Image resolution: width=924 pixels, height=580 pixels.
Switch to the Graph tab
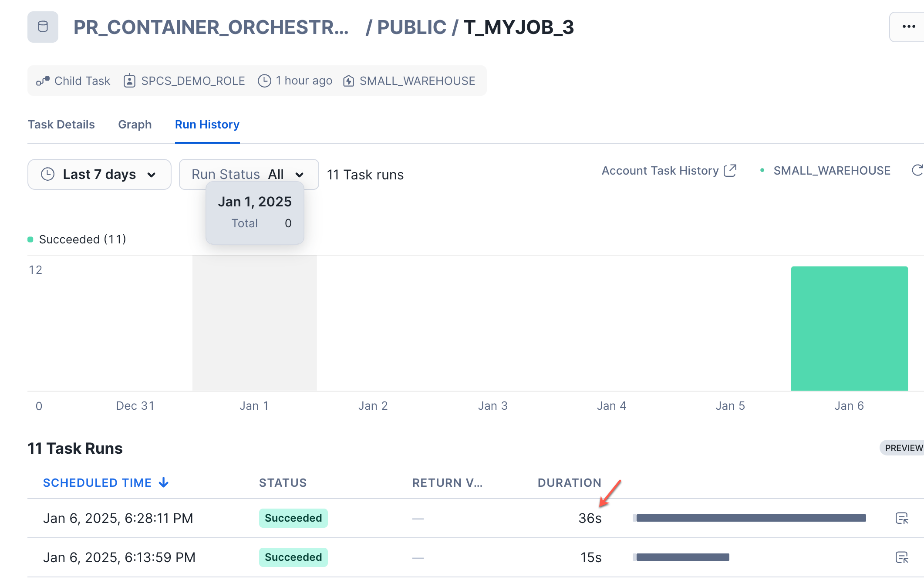point(135,125)
